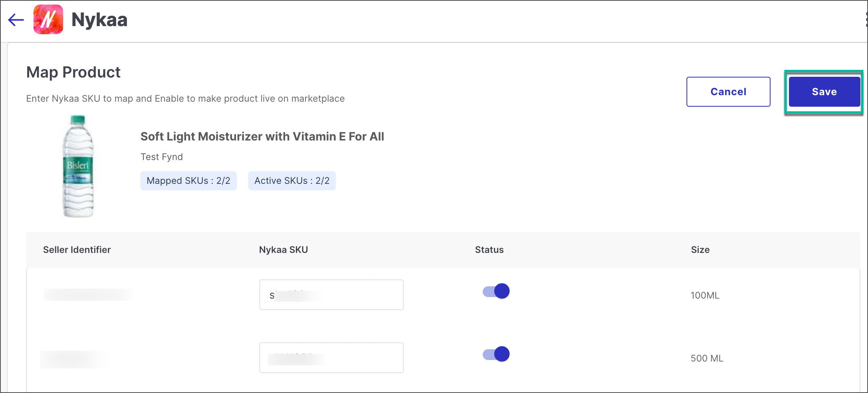Click the Nykaa SKU input for 100ML row

(331, 294)
